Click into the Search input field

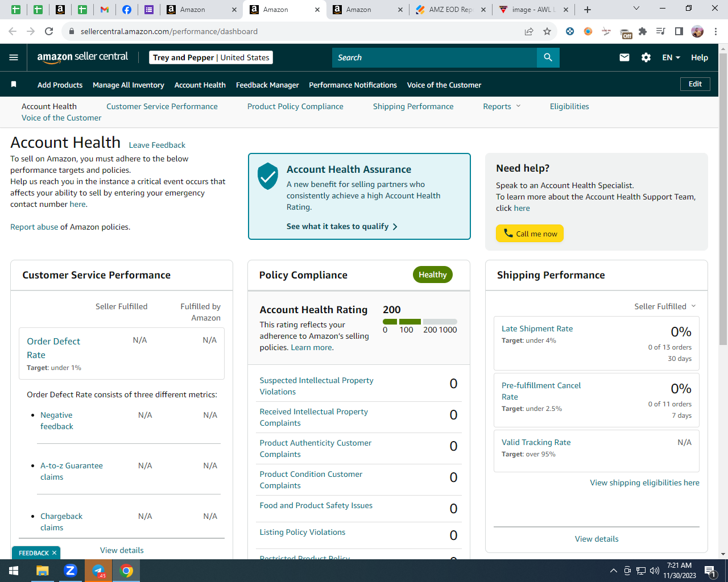point(435,57)
